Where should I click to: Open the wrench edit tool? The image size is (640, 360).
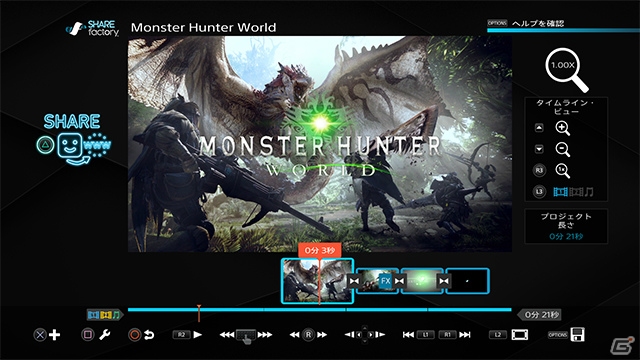[104, 335]
